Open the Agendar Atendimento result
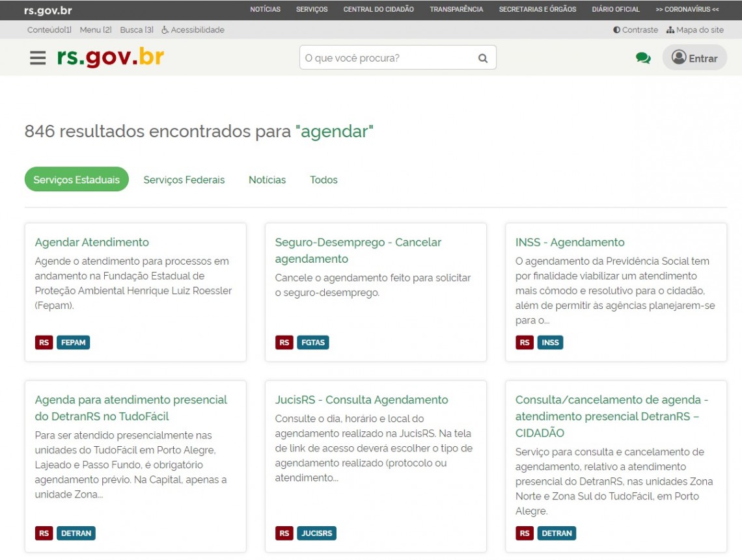This screenshot has height=560, width=742. 92,242
